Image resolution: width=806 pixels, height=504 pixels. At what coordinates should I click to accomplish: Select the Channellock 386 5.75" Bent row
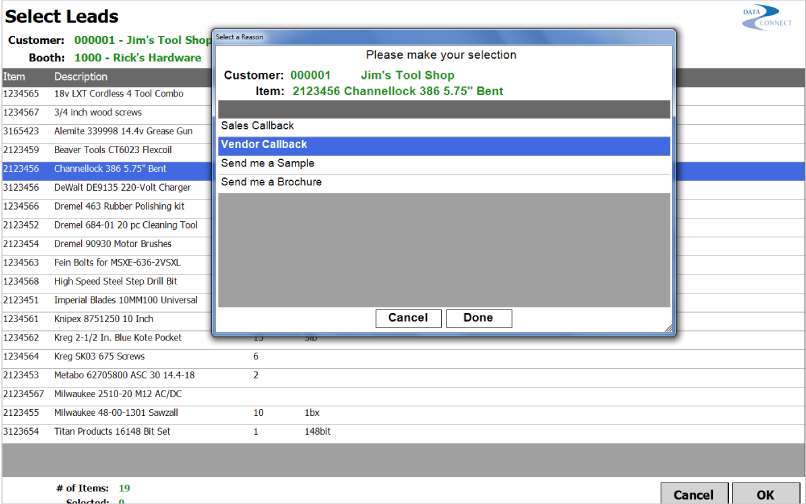click(x=107, y=169)
